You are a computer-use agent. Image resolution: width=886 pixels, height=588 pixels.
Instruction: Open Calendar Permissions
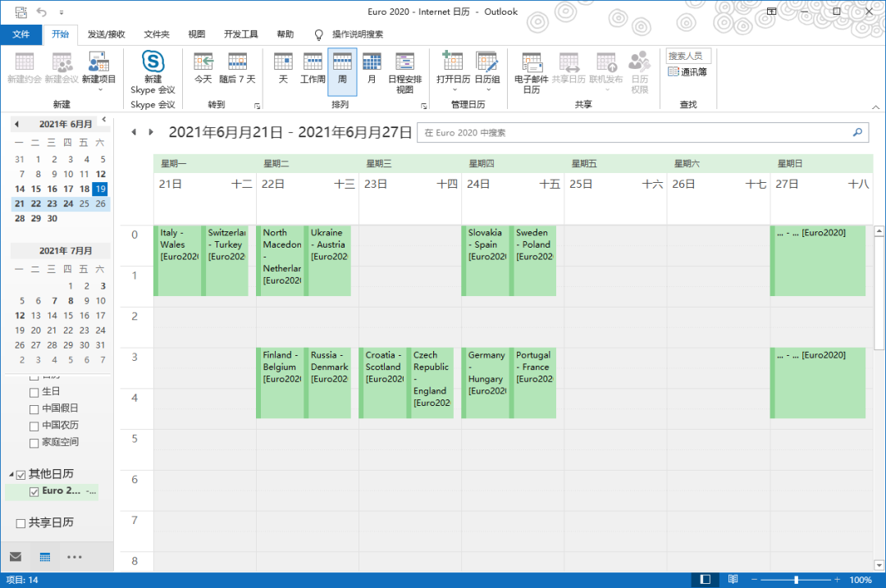[640, 72]
